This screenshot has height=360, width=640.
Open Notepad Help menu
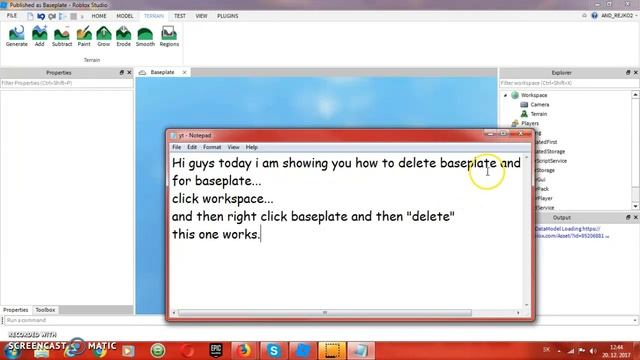click(251, 147)
